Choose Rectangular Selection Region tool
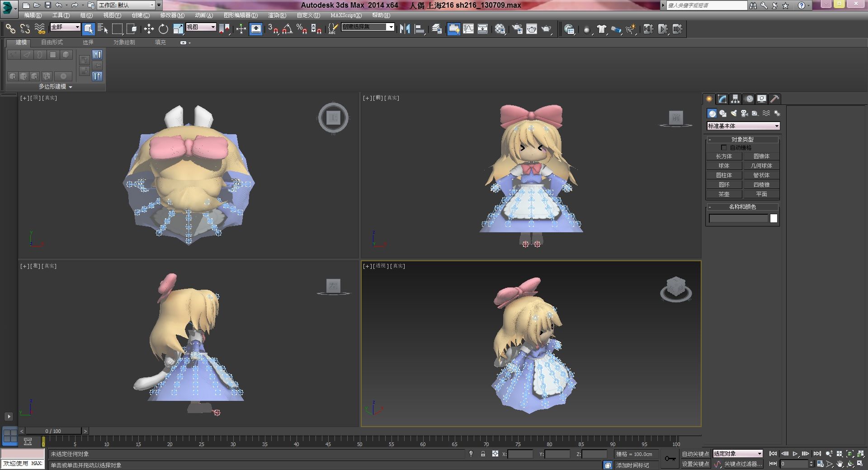This screenshot has height=470, width=868. 117,29
